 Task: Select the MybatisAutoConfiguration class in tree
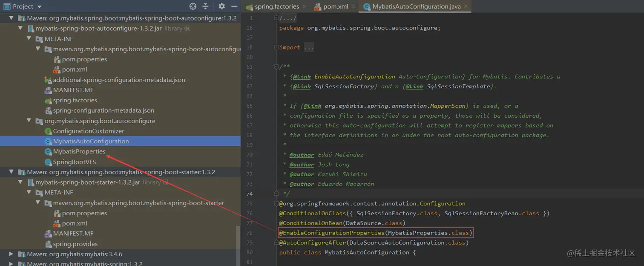click(x=91, y=141)
